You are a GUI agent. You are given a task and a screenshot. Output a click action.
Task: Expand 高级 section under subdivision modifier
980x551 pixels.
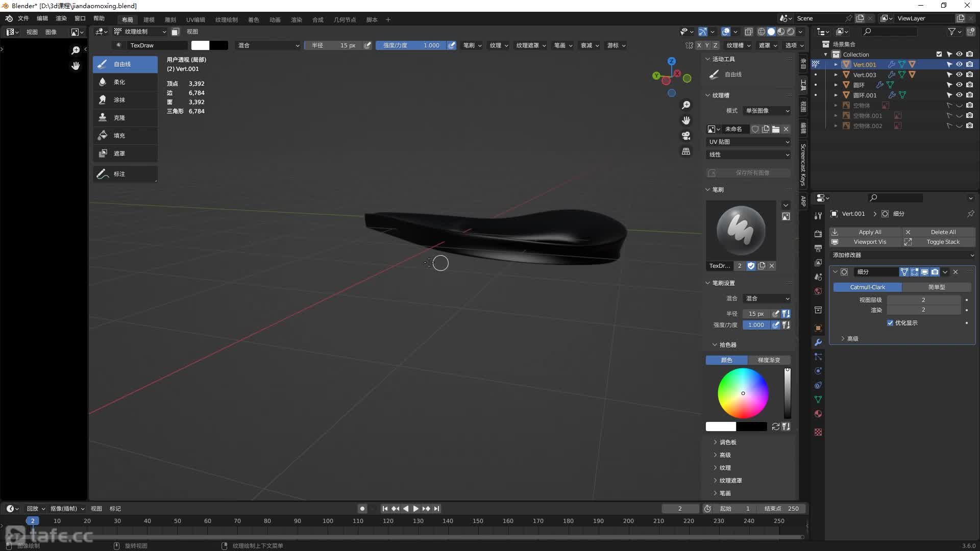[x=852, y=339]
